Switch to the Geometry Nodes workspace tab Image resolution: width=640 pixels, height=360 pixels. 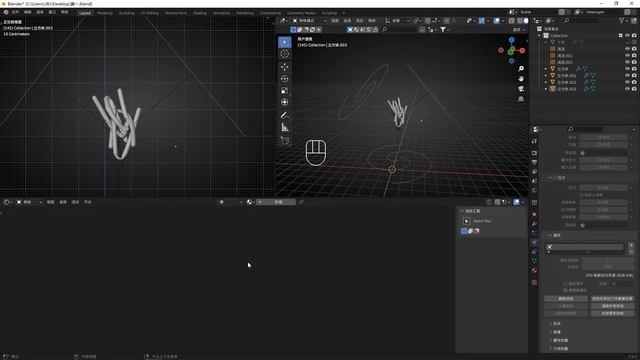pyautogui.click(x=301, y=13)
